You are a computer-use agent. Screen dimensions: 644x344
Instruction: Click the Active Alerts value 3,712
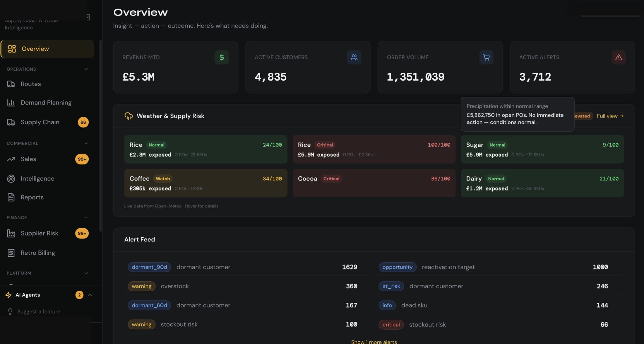(535, 77)
